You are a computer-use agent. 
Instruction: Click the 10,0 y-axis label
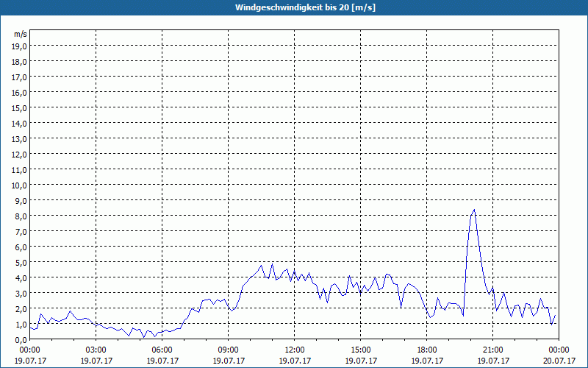[x=21, y=185]
